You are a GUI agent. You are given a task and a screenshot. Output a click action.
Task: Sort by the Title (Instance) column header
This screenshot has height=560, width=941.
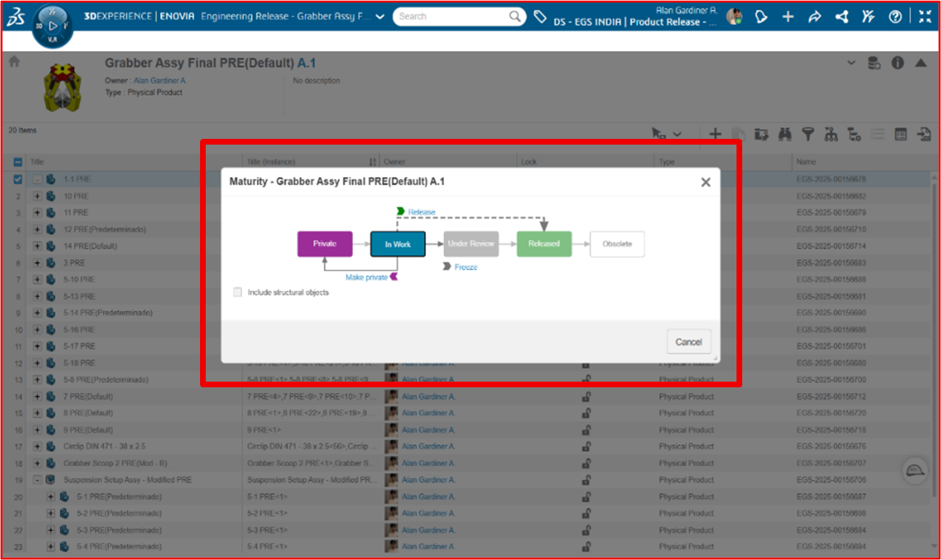[271, 162]
